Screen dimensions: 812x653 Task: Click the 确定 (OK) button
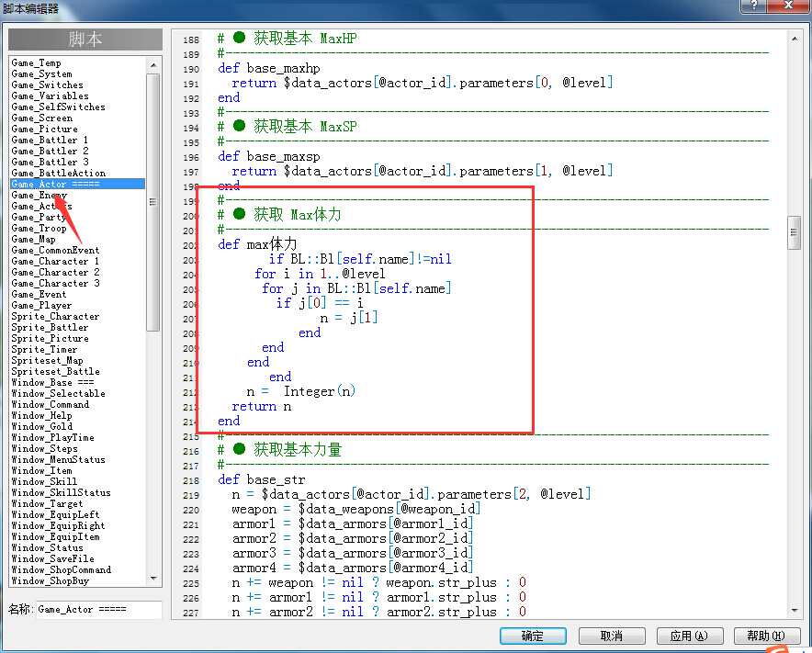click(533, 636)
